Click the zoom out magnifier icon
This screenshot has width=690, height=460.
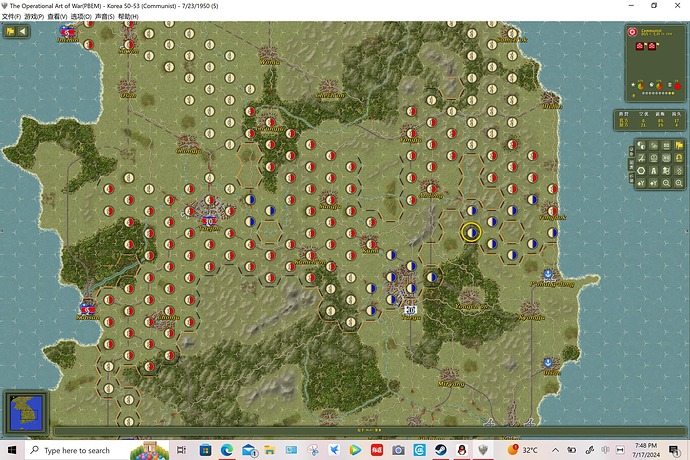click(x=665, y=183)
